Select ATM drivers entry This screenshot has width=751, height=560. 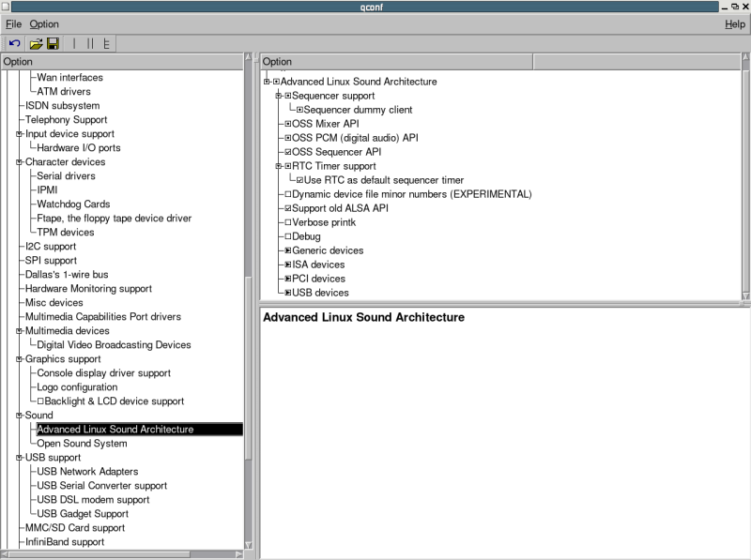tap(64, 91)
